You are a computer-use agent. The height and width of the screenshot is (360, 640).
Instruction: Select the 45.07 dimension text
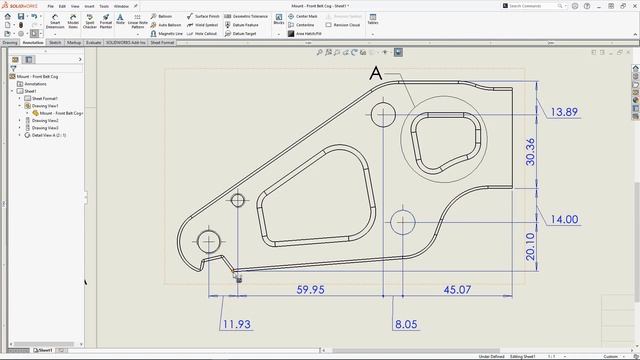pyautogui.click(x=457, y=289)
